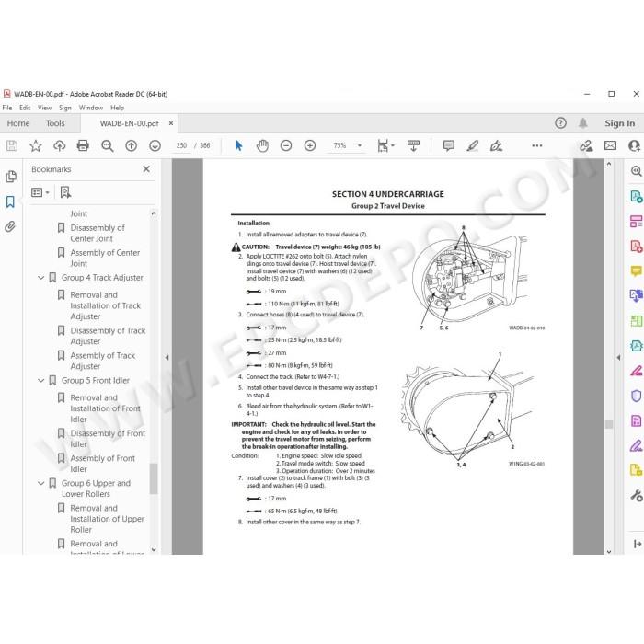
Task: Open the View menu
Action: [44, 108]
